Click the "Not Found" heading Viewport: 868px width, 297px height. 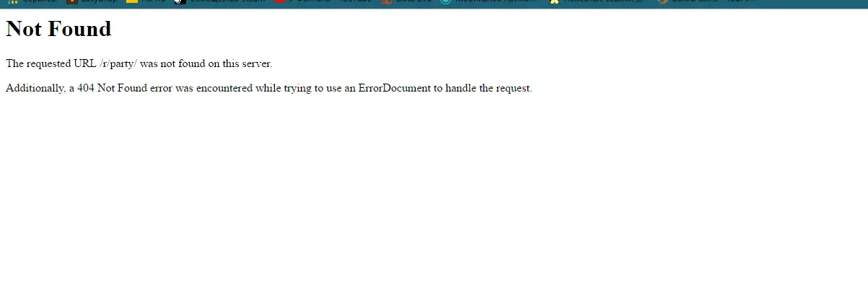pos(58,29)
